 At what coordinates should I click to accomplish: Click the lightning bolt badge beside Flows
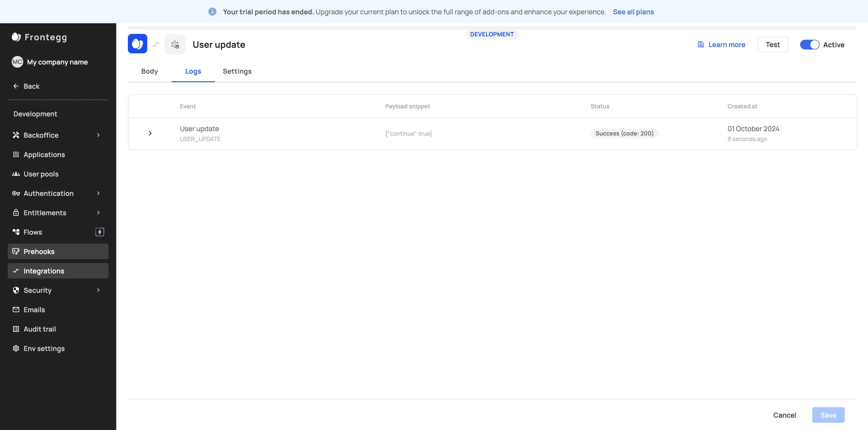click(x=100, y=232)
